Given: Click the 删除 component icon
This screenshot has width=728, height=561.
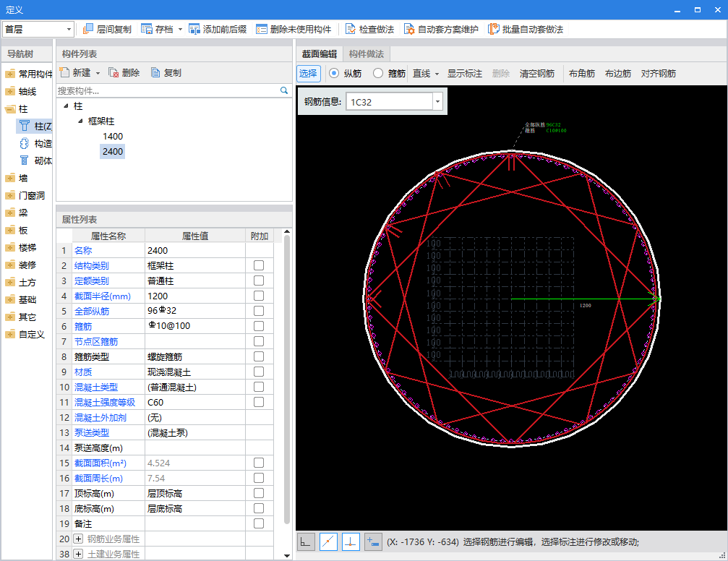Looking at the screenshot, I should click(114, 72).
